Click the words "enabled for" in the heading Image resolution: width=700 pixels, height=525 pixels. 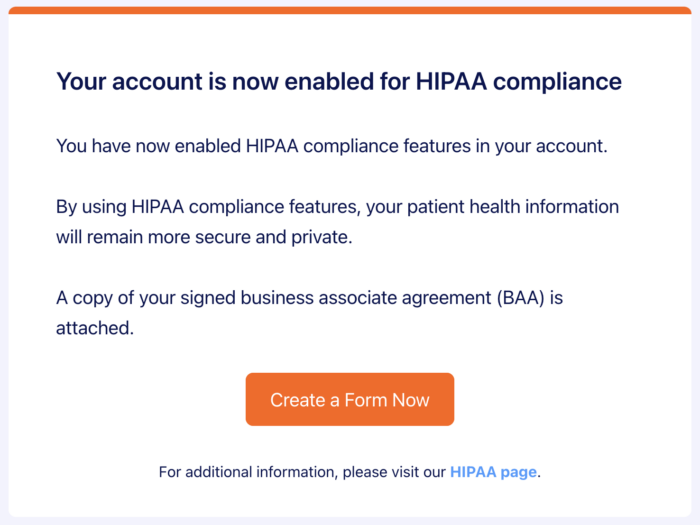click(340, 81)
